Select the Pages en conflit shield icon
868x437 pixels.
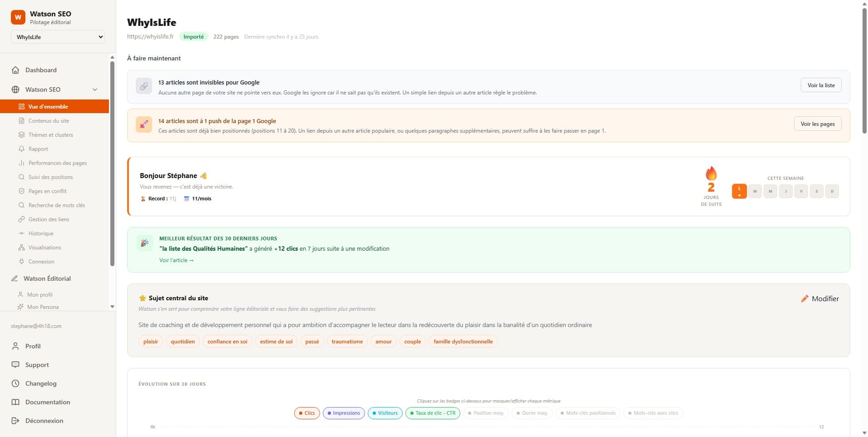click(21, 191)
